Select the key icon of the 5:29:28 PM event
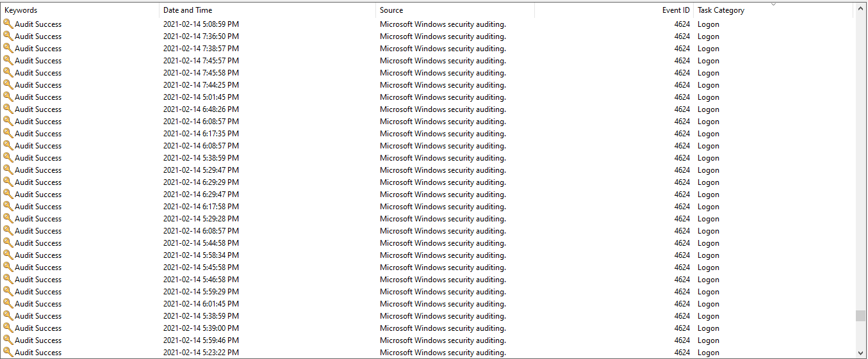868x359 pixels. click(x=8, y=219)
